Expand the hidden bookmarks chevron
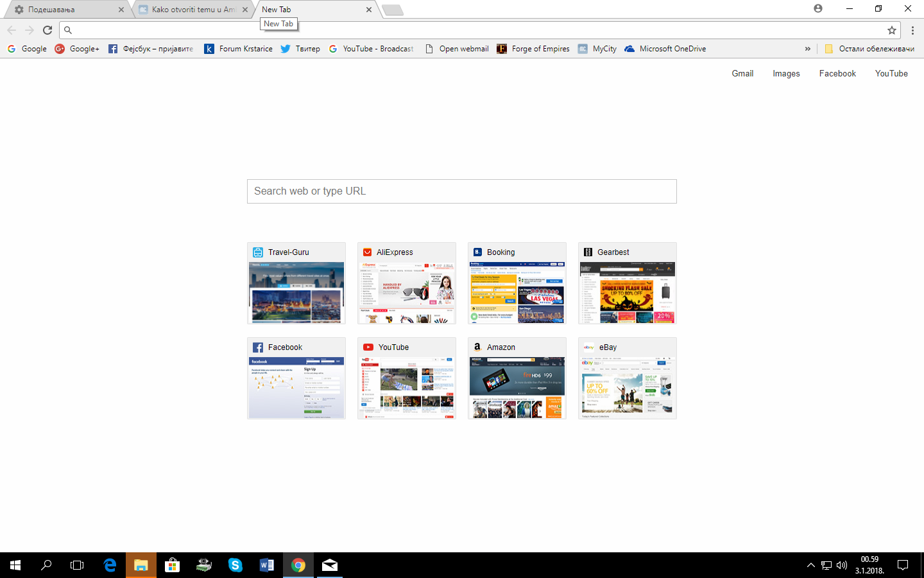This screenshot has width=924, height=578. 808,49
